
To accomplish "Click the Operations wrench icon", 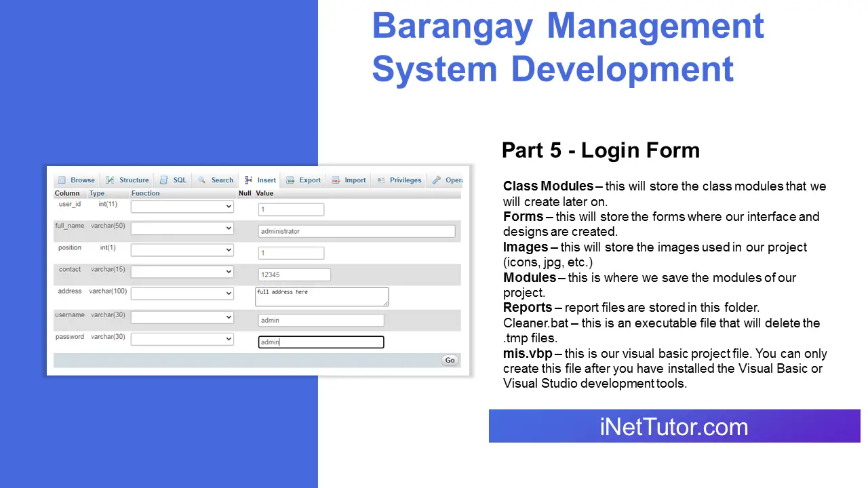I will [x=437, y=180].
